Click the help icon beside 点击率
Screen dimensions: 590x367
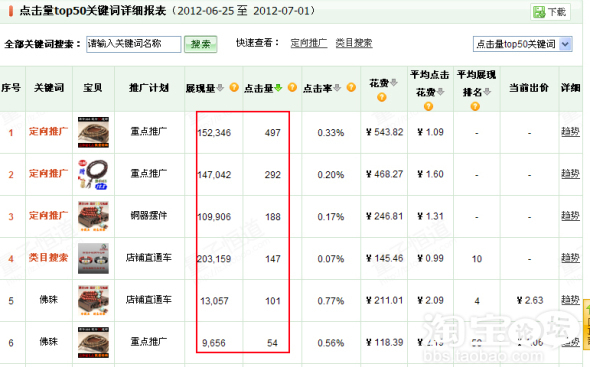pyautogui.click(x=351, y=87)
